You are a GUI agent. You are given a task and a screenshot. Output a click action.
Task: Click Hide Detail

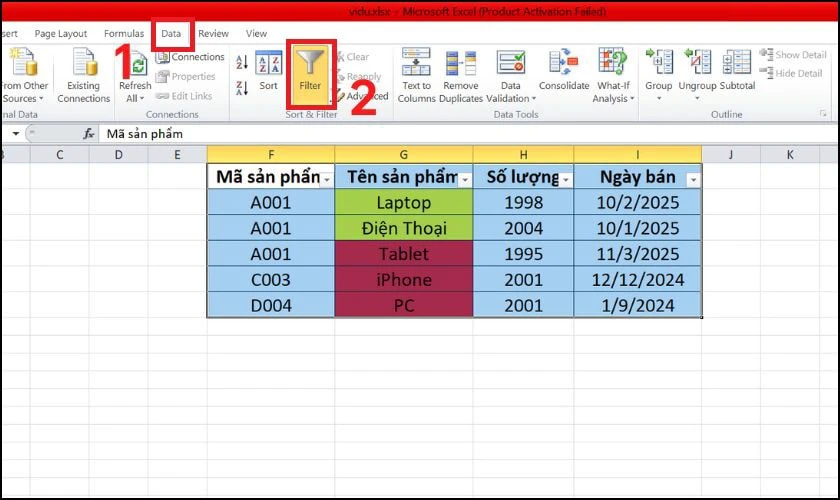791,73
